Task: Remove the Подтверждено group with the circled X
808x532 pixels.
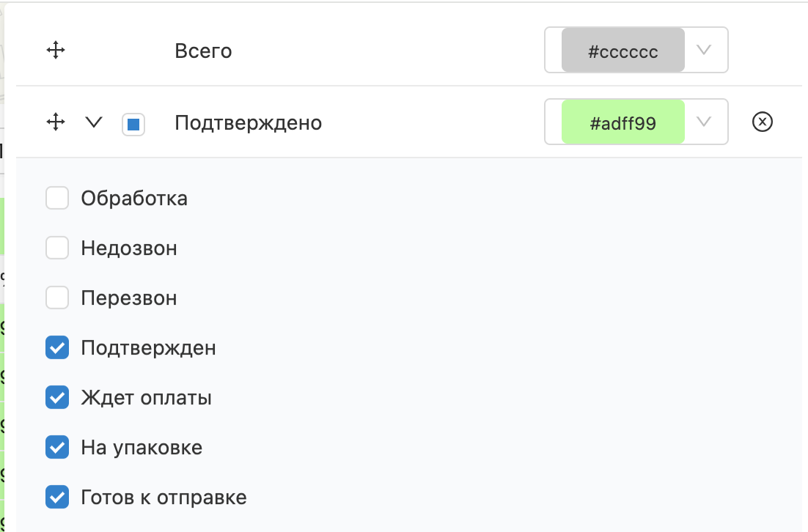Action: [762, 122]
